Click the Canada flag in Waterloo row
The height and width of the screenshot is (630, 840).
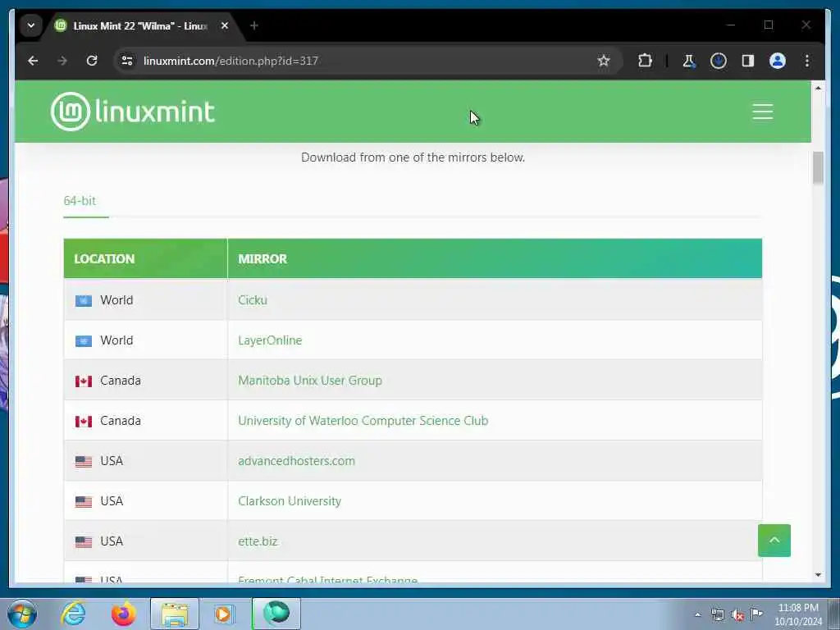[83, 422]
